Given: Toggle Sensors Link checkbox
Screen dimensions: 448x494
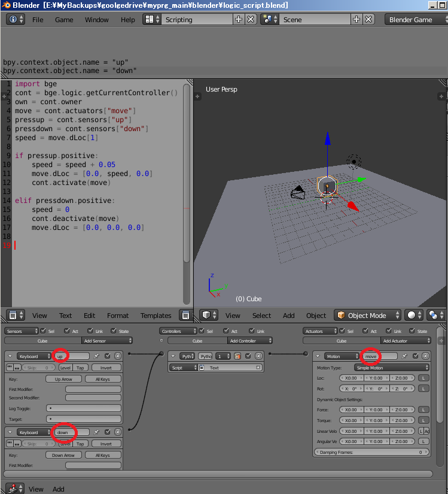Looking at the screenshot, I should (90, 331).
